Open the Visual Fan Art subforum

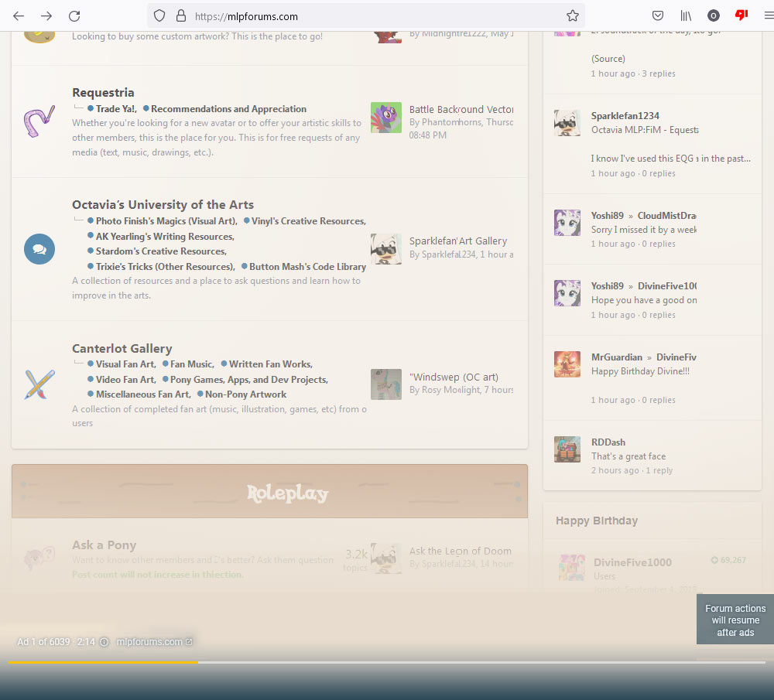125,364
